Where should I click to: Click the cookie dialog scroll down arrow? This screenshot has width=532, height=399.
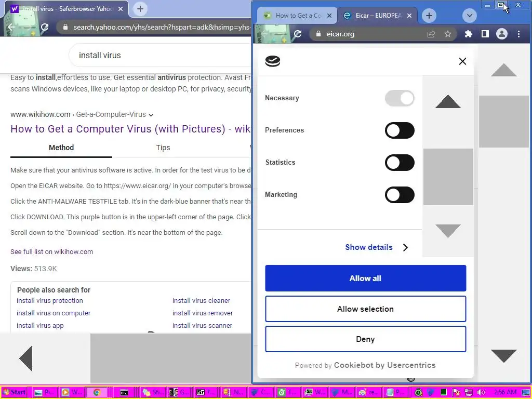(448, 231)
